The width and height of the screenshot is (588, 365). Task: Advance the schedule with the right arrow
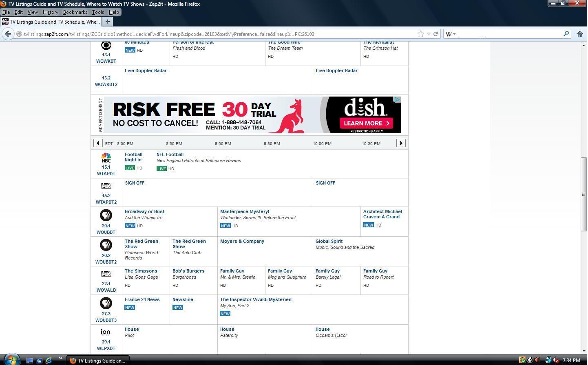pyautogui.click(x=401, y=143)
